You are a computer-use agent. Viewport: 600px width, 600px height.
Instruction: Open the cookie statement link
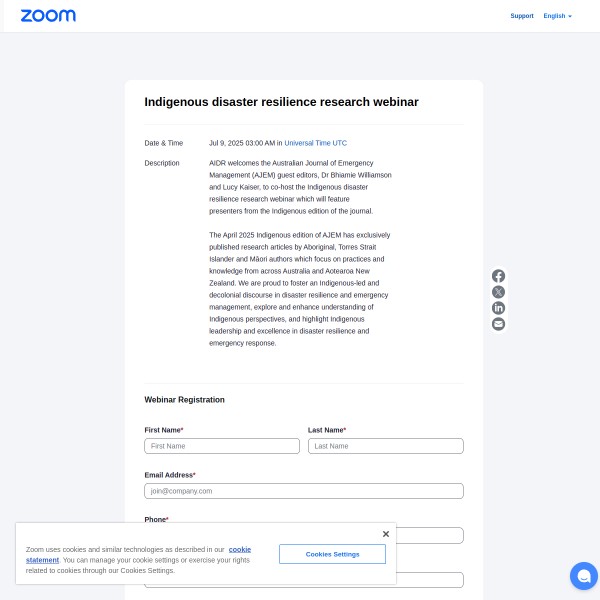pyautogui.click(x=240, y=549)
